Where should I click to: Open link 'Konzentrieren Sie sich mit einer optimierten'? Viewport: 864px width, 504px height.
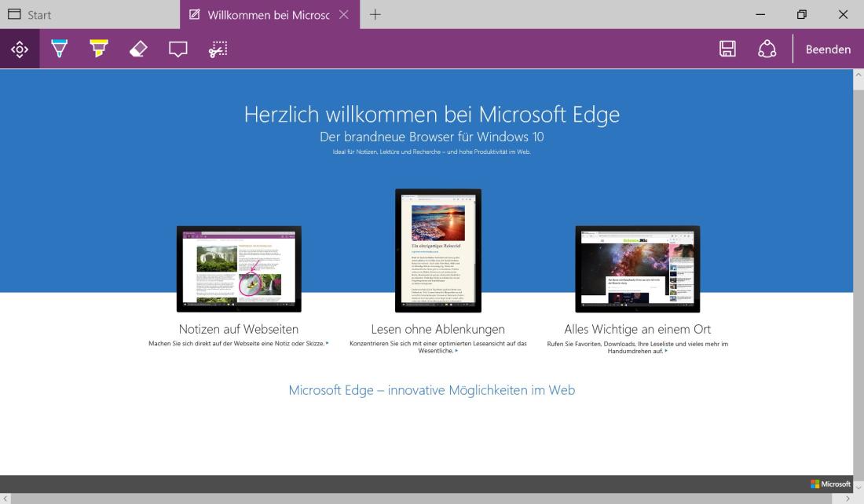click(x=438, y=347)
